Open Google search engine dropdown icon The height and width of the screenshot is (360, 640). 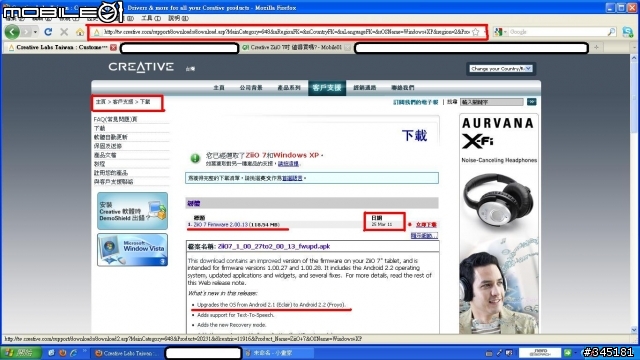click(x=500, y=32)
